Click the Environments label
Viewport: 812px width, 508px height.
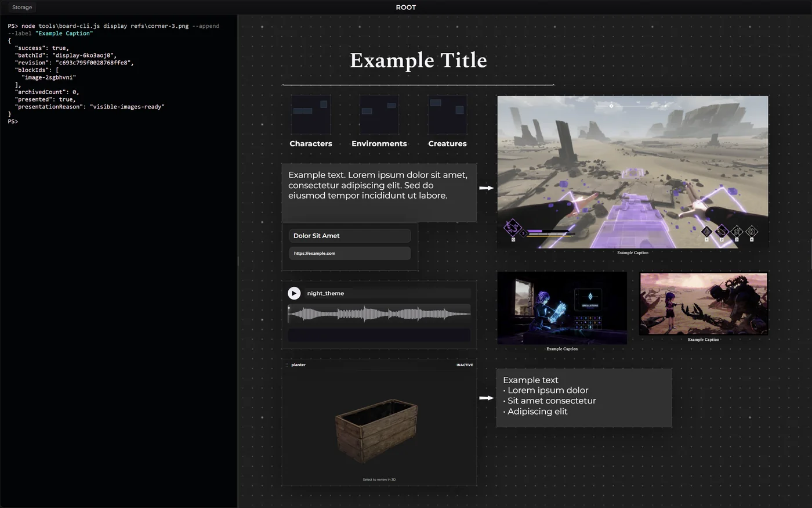tap(379, 143)
